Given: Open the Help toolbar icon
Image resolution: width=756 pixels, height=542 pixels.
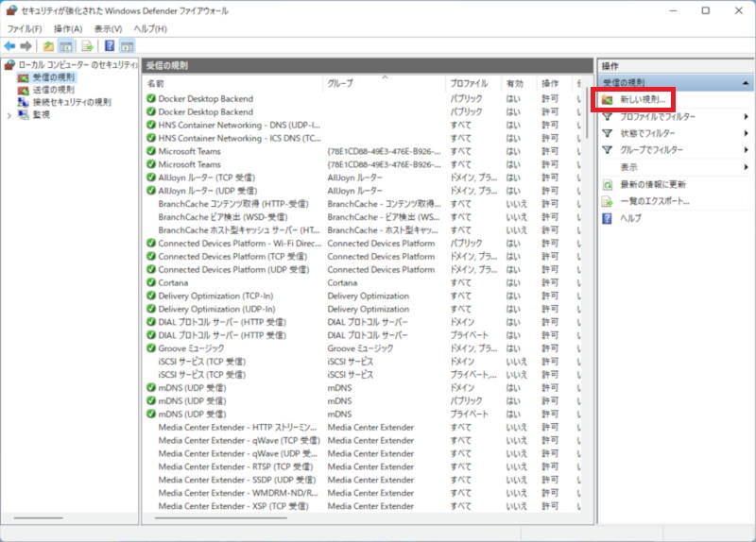Looking at the screenshot, I should 110,45.
